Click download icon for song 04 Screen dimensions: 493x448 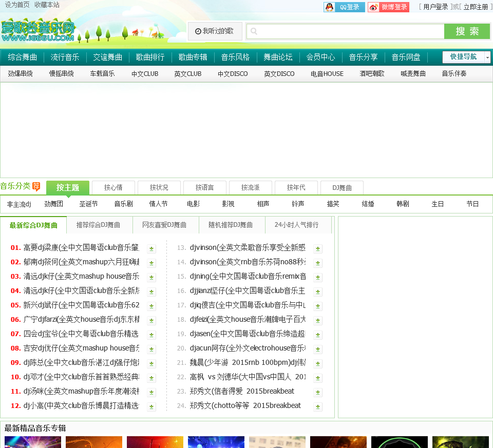(x=151, y=291)
